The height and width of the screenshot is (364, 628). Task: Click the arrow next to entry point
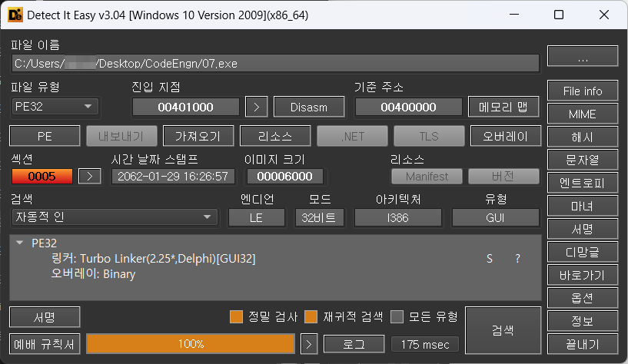(x=256, y=108)
